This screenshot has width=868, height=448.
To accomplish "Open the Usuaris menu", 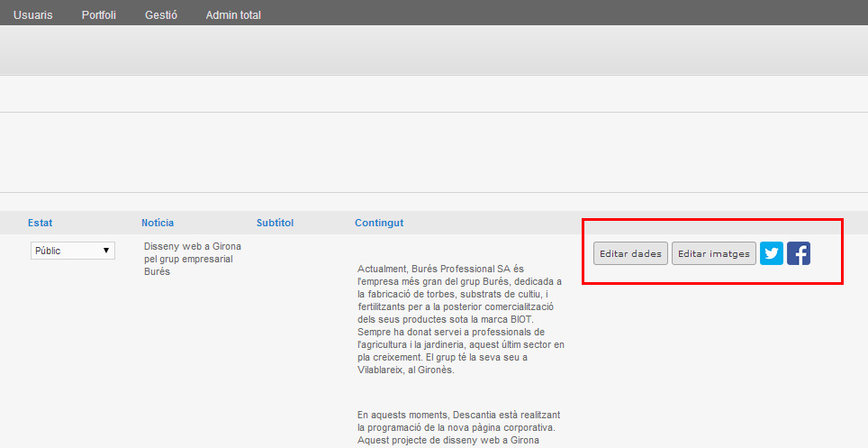I will 33,15.
